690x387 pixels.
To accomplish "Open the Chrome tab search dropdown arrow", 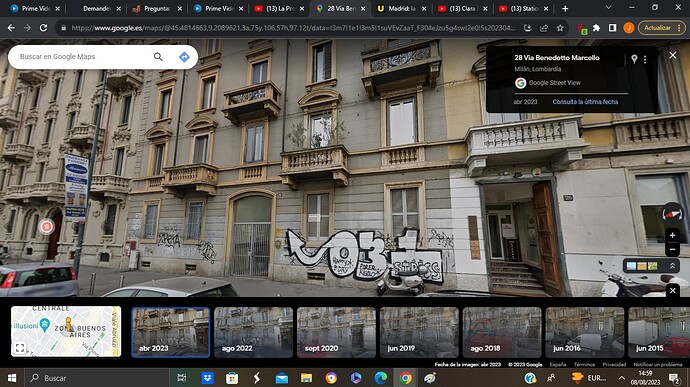I will pos(608,8).
